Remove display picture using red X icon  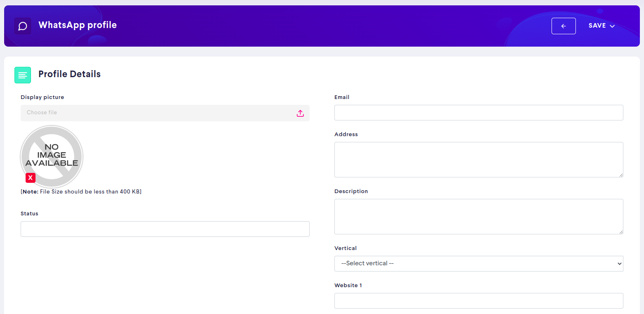pyautogui.click(x=31, y=177)
